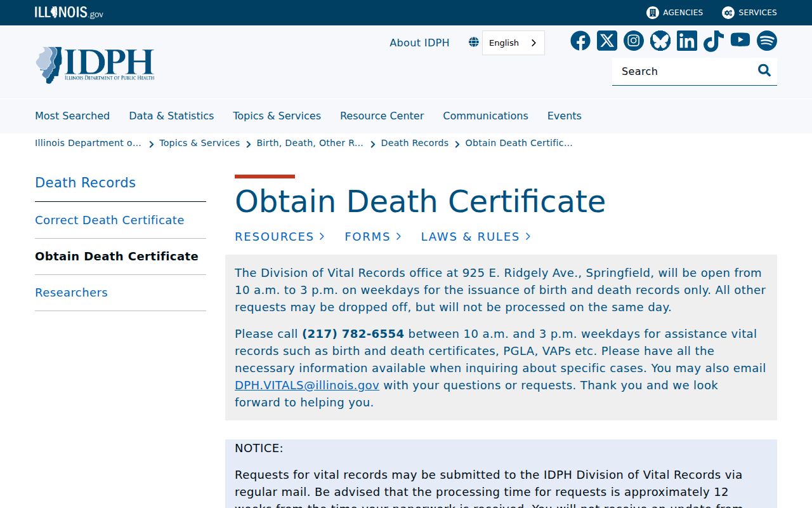The height and width of the screenshot is (508, 812).
Task: Expand the Forms section link
Action: pyautogui.click(x=373, y=236)
